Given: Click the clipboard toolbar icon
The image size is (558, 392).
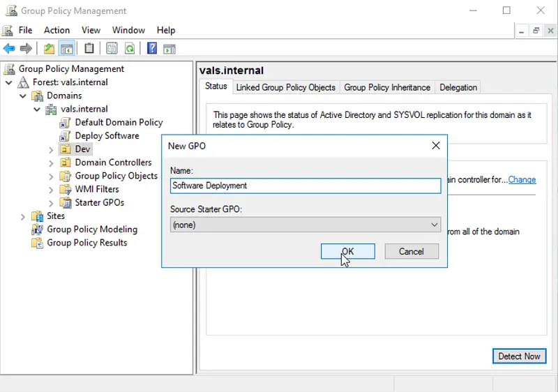Looking at the screenshot, I should 89,48.
